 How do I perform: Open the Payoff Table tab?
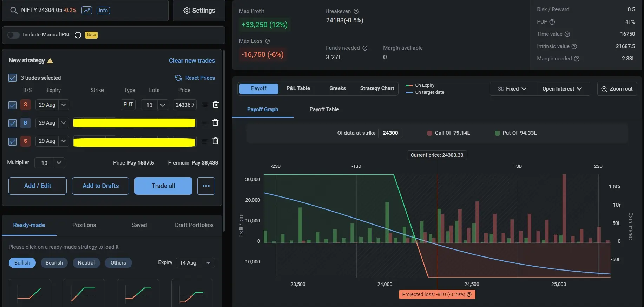[324, 109]
